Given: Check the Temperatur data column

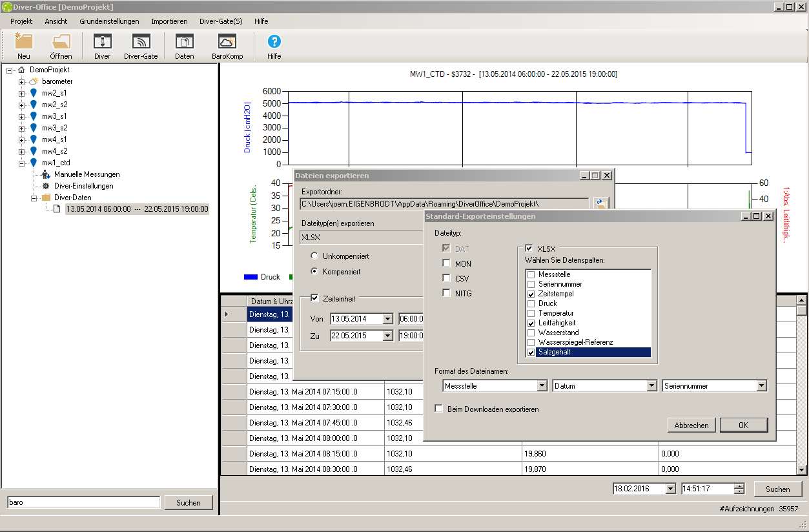Looking at the screenshot, I should [531, 313].
